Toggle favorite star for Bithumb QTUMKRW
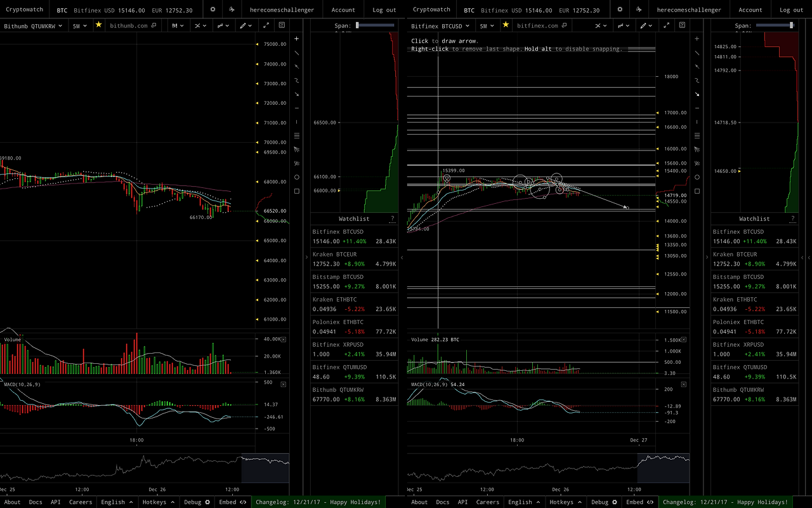 (x=98, y=25)
